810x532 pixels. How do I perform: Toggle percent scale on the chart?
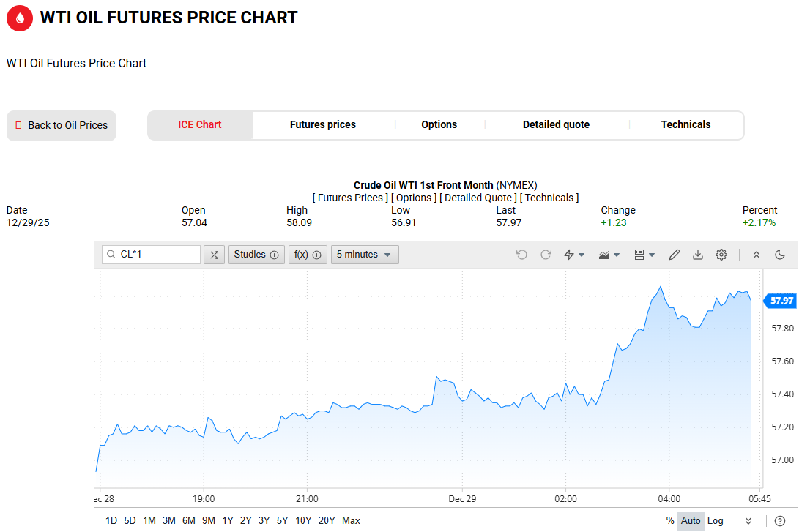pyautogui.click(x=670, y=520)
